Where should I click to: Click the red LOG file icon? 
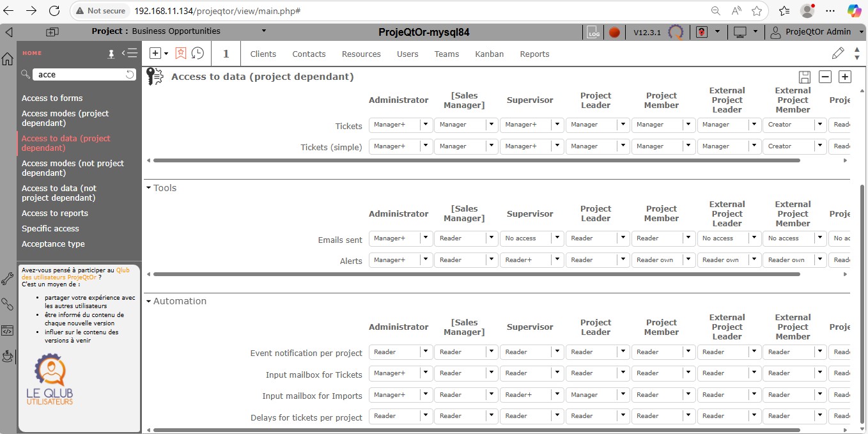[x=593, y=32]
